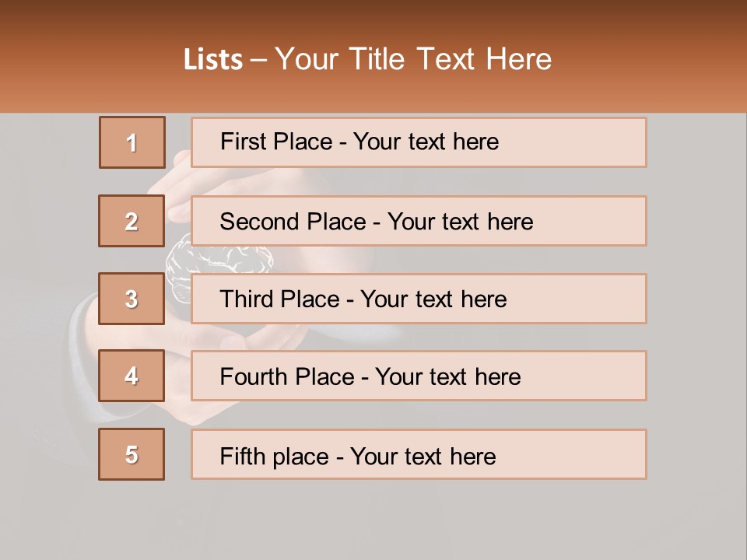Select the 'Second Place' text box
747x560 pixels.
(x=419, y=221)
